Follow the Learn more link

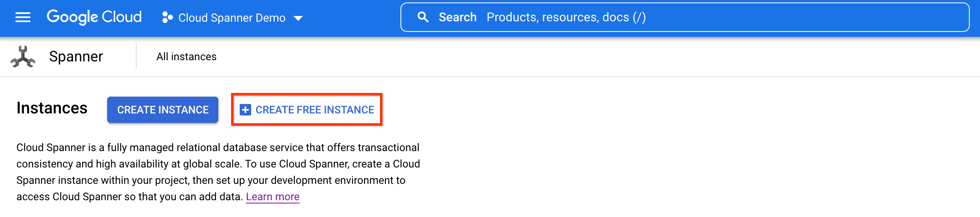coord(272,197)
